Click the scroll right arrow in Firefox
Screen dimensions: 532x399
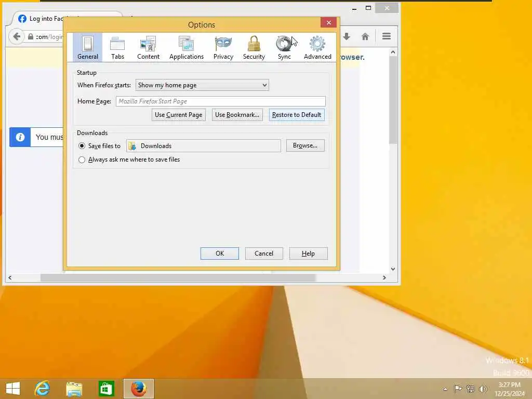[x=384, y=277]
